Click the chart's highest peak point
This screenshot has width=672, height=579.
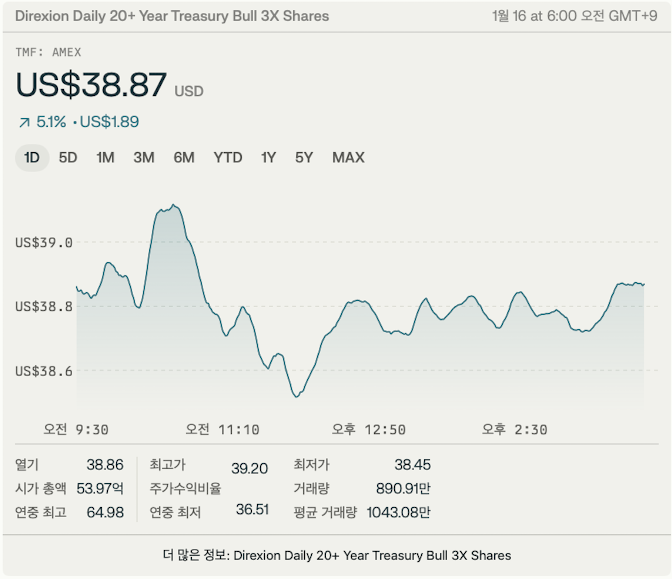(x=173, y=205)
